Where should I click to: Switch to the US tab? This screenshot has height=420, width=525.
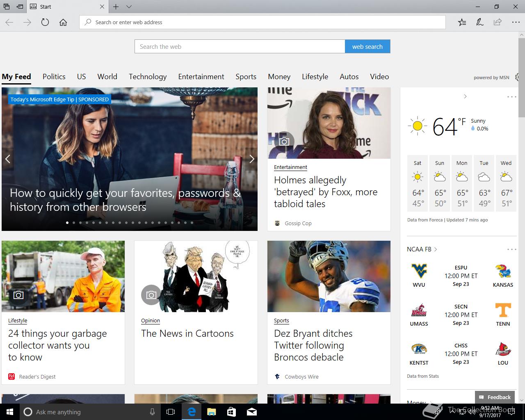click(x=82, y=77)
